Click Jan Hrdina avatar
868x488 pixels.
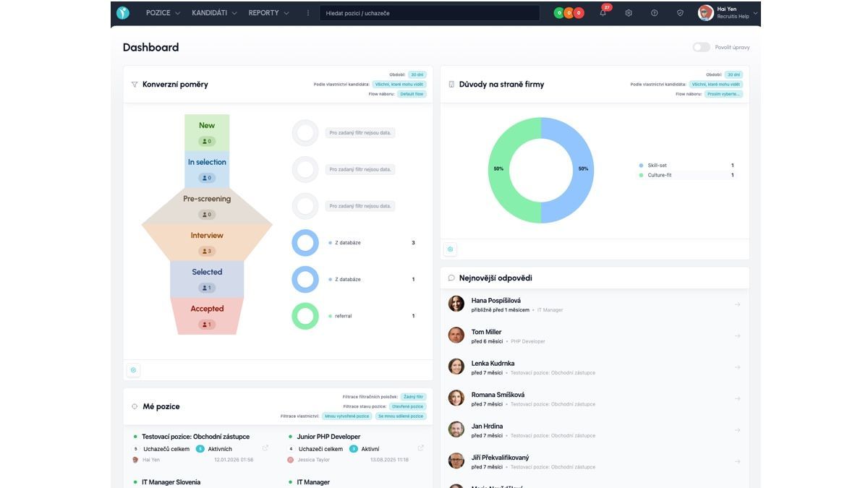[x=456, y=429]
